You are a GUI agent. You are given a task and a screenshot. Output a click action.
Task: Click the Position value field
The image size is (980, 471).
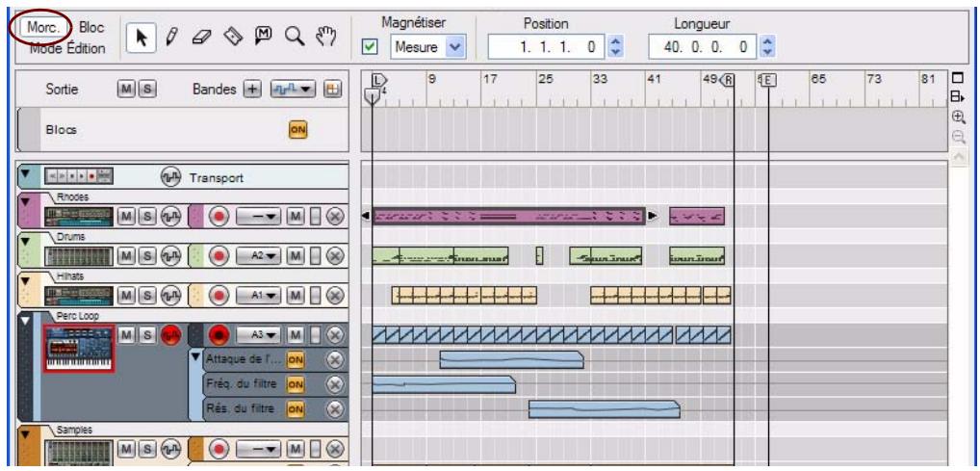(547, 47)
